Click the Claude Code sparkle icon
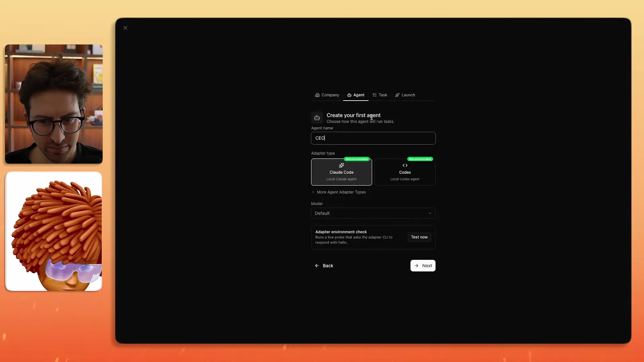This screenshot has height=362, width=644. coord(341,165)
